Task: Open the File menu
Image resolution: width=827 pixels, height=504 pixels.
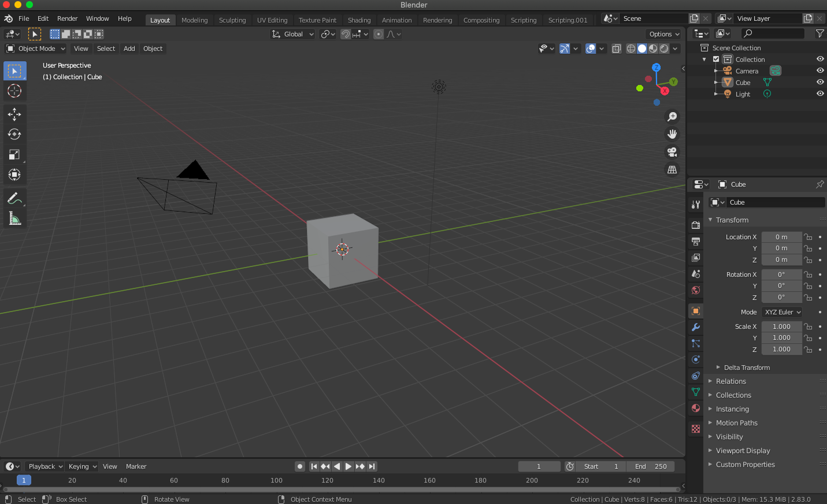Action: coord(24,18)
